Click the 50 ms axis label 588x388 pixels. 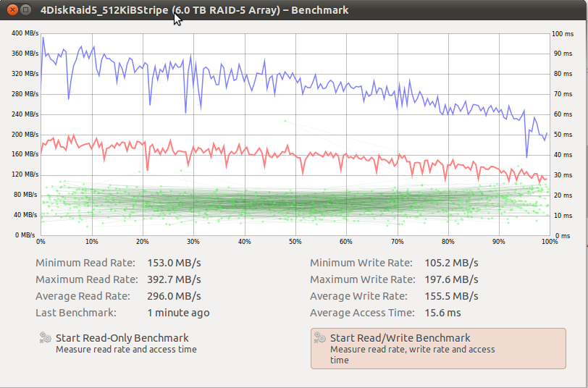tap(563, 134)
